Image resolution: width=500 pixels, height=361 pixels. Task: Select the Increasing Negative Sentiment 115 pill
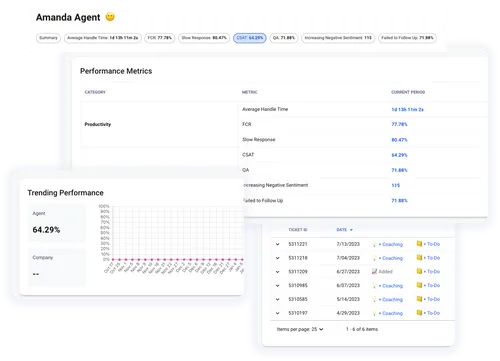coord(338,38)
